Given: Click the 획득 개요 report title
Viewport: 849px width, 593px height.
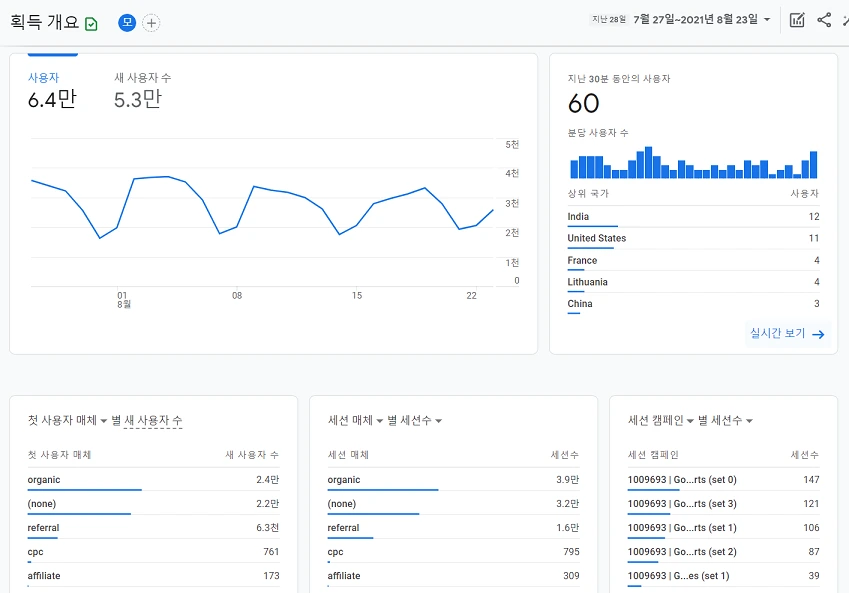Looking at the screenshot, I should tap(44, 22).
